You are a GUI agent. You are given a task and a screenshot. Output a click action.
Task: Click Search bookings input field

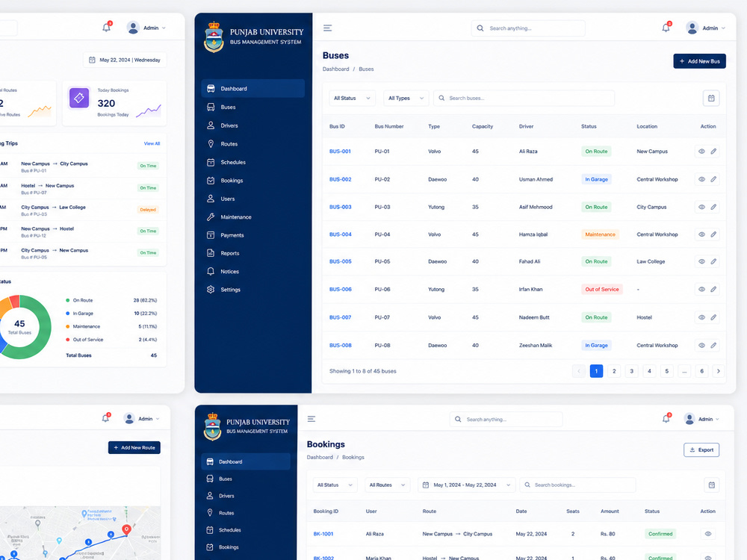(578, 485)
